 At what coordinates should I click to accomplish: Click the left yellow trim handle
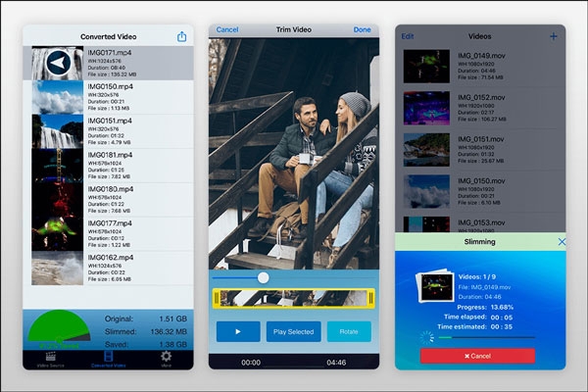[216, 299]
